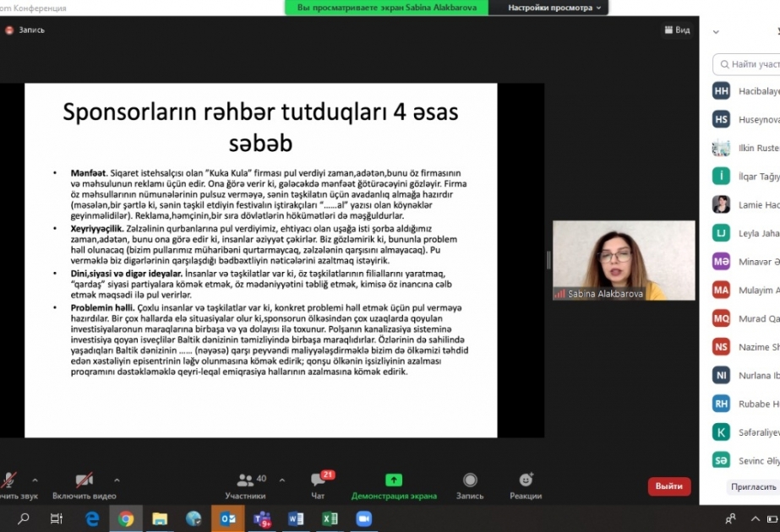Viewport: 780px width, 532px height.
Task: Start Демонстрация экрана screen share
Action: click(394, 486)
